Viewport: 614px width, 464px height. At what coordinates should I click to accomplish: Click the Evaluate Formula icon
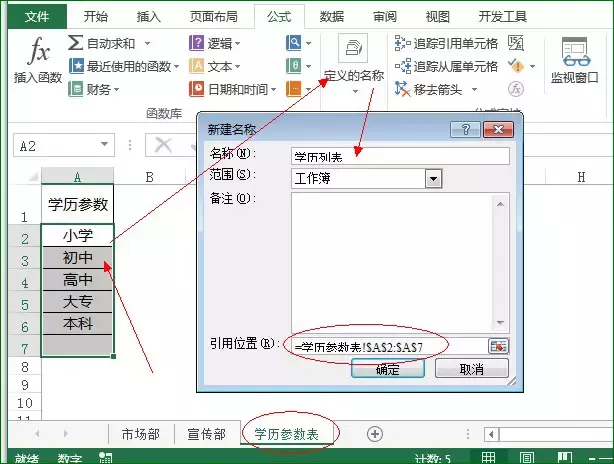516,89
